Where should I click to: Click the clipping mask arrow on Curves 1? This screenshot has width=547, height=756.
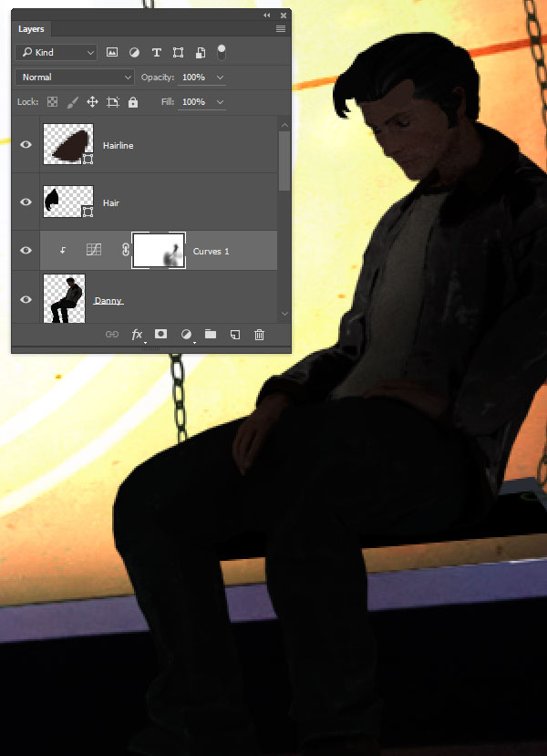63,250
